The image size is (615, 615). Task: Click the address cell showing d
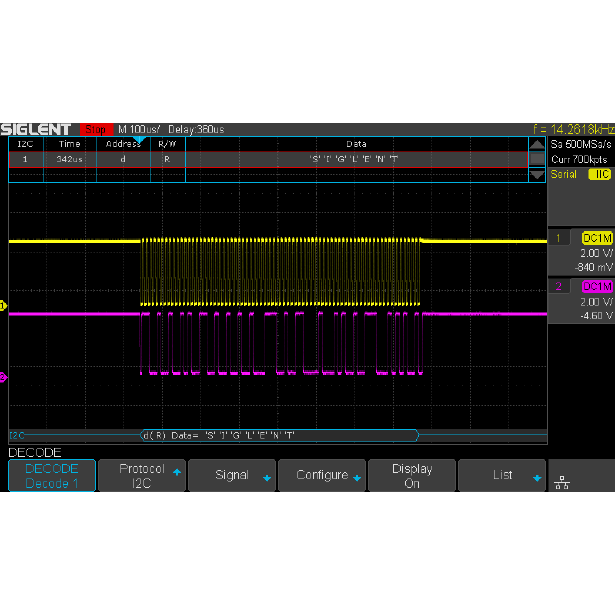coord(123,159)
